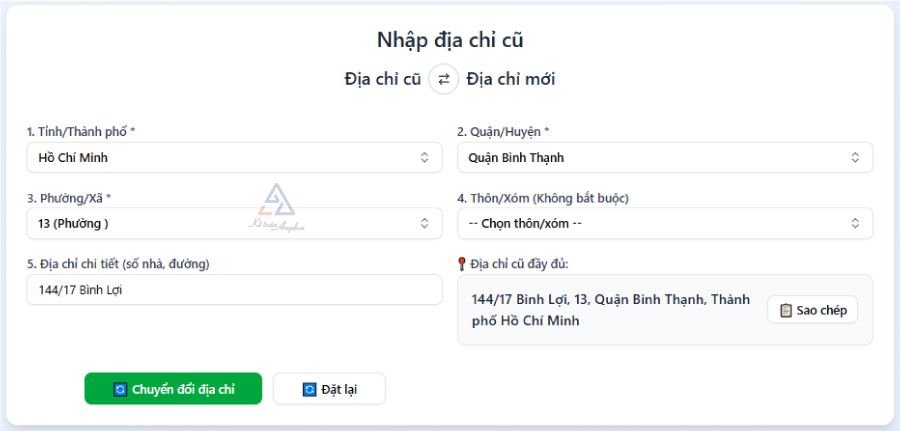Switch to the Địa chỉ mới mode label
The width and height of the screenshot is (900, 431).
pyautogui.click(x=510, y=79)
